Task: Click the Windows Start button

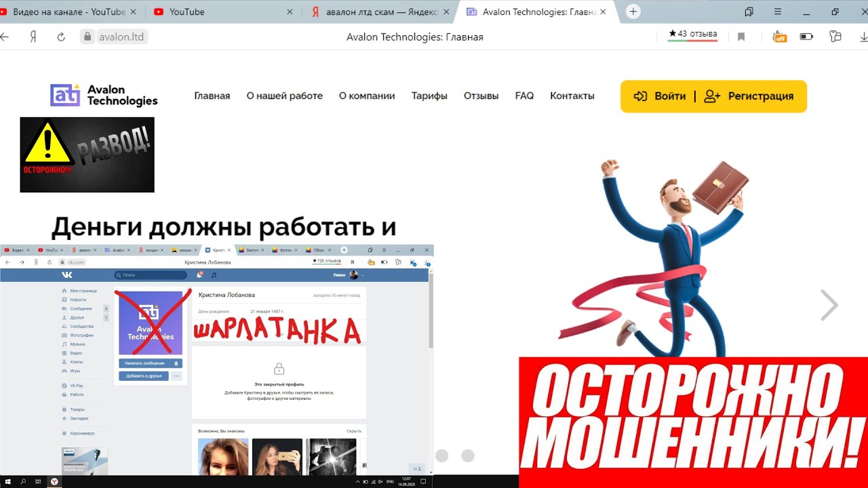Action: (7, 481)
